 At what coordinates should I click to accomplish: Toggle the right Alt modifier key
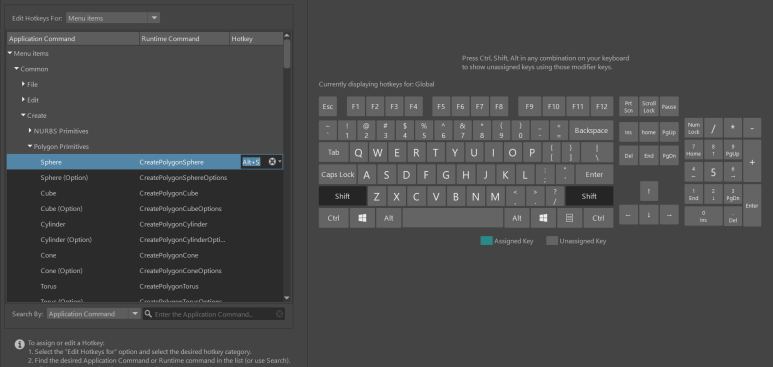[517, 218]
